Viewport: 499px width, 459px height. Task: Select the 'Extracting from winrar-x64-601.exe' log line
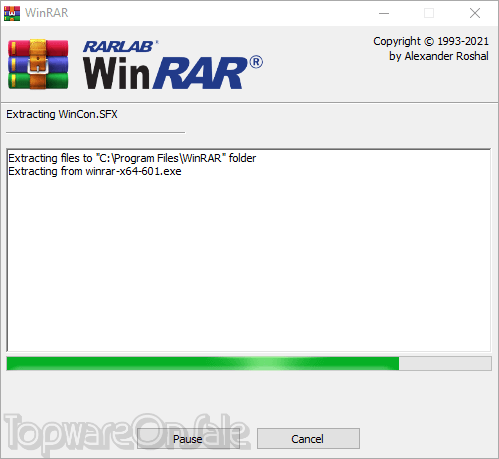95,171
